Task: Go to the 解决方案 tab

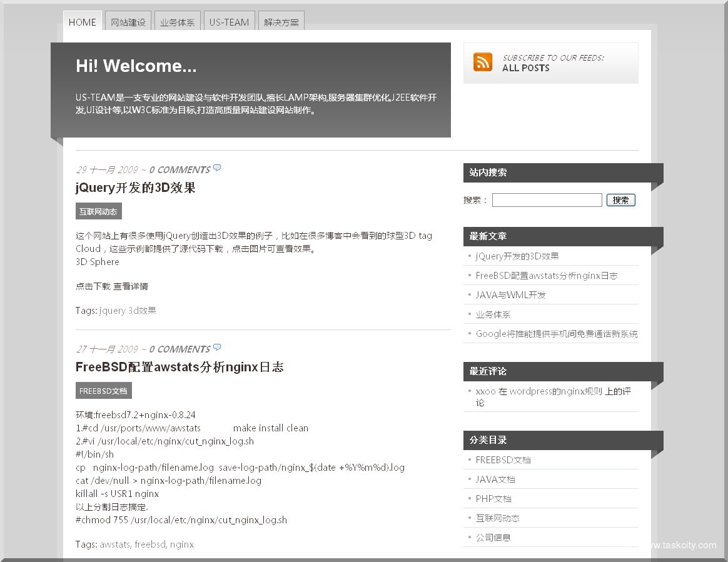Action: (281, 23)
